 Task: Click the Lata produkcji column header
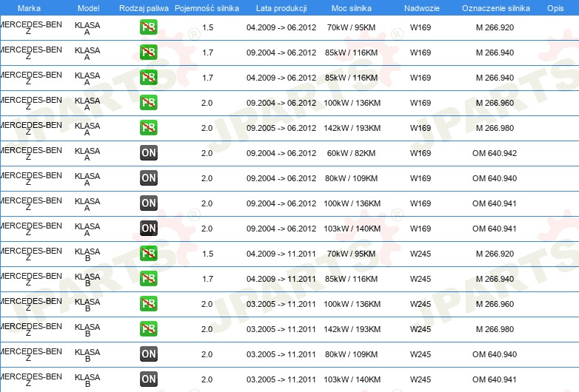click(281, 8)
